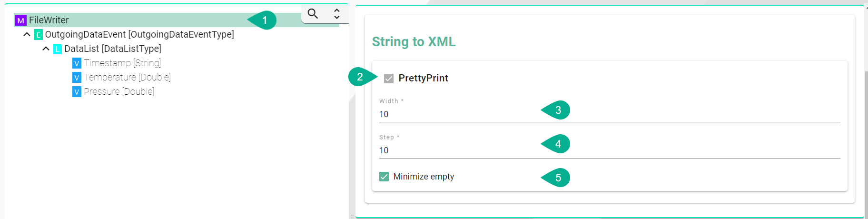Click the green E event icon

click(39, 35)
